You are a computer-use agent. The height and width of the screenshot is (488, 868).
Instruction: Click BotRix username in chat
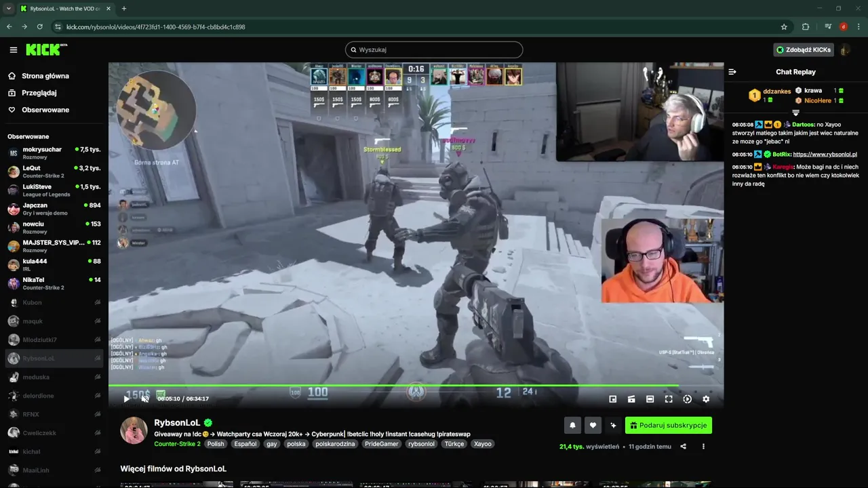pyautogui.click(x=781, y=155)
